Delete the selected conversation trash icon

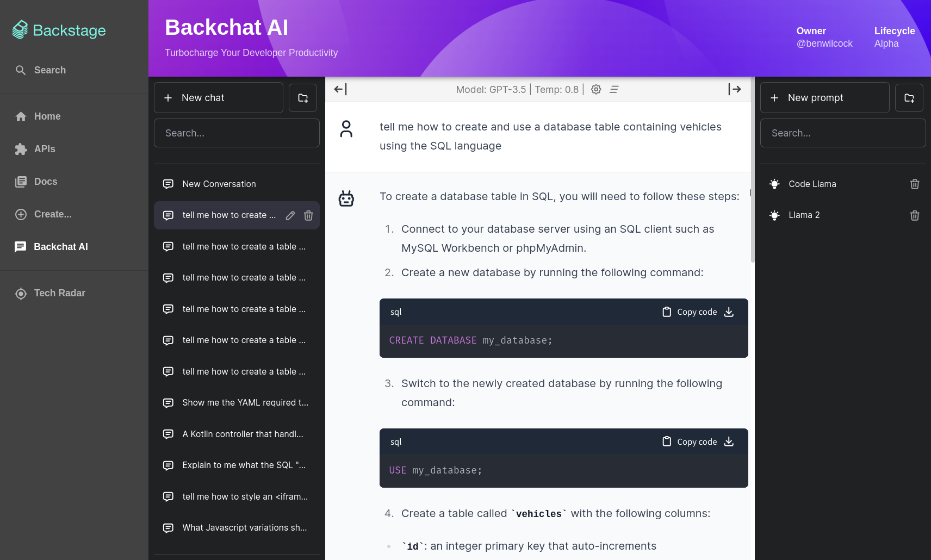(308, 215)
